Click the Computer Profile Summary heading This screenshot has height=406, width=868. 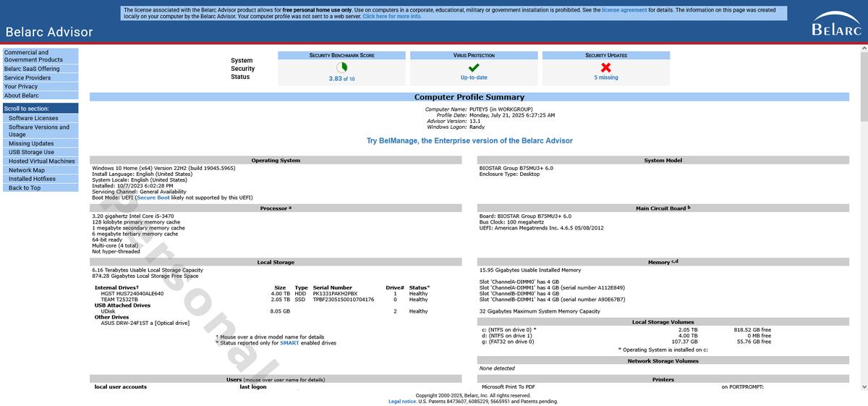(x=469, y=97)
